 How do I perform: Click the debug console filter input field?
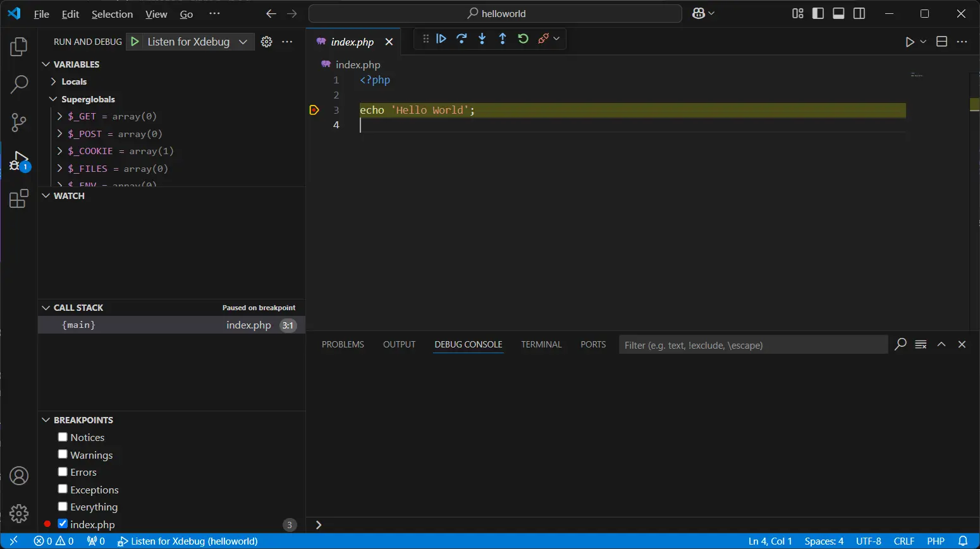click(752, 345)
